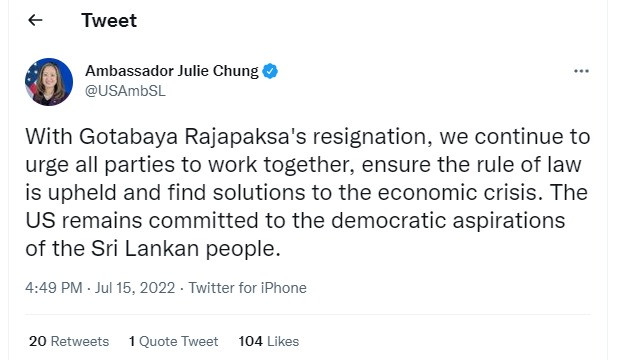
Task: Open Julie Chung's profile picture
Action: coord(49,81)
